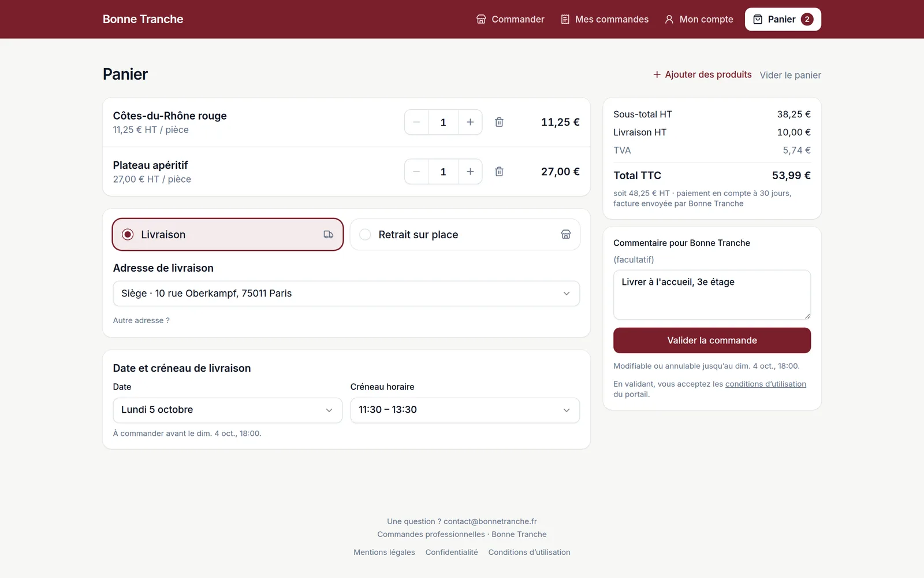The width and height of the screenshot is (924, 578).
Task: Open the Créneau horaire time slot dropdown
Action: (465, 410)
